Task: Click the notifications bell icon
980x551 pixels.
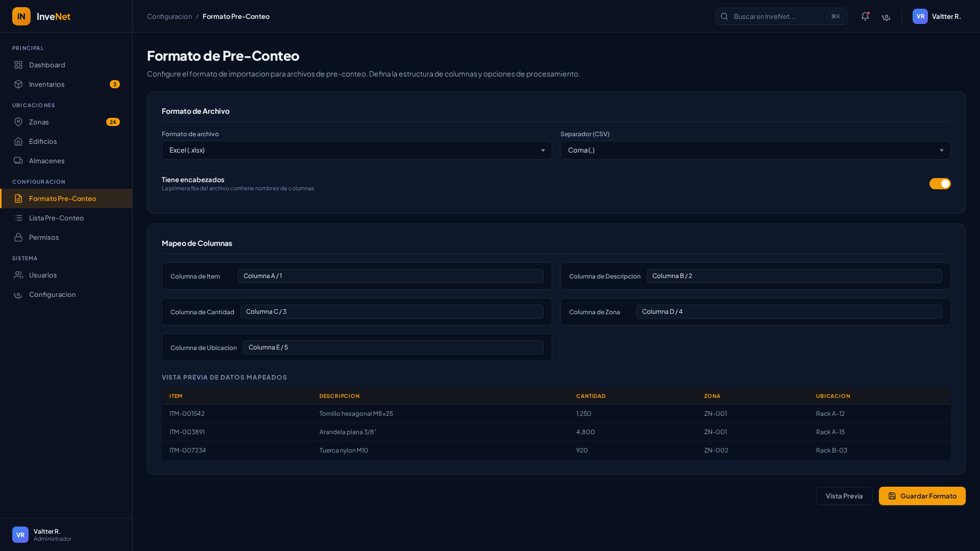Action: (x=865, y=16)
